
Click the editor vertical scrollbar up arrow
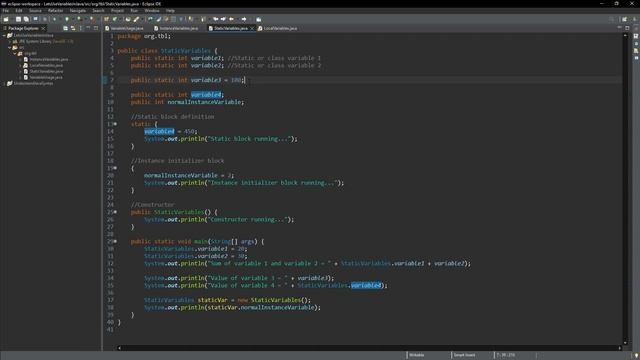(x=625, y=36)
